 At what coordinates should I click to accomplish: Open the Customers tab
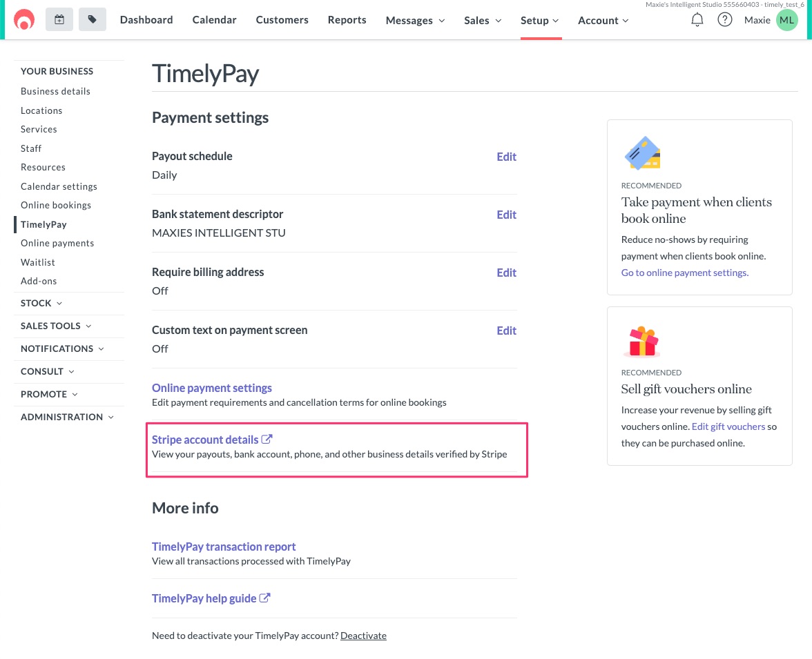(282, 20)
